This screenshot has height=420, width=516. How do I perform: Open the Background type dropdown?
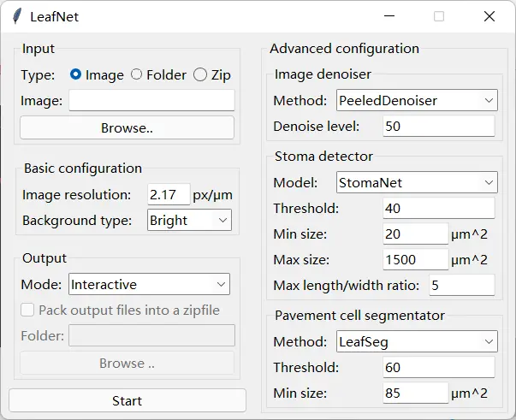(x=189, y=220)
